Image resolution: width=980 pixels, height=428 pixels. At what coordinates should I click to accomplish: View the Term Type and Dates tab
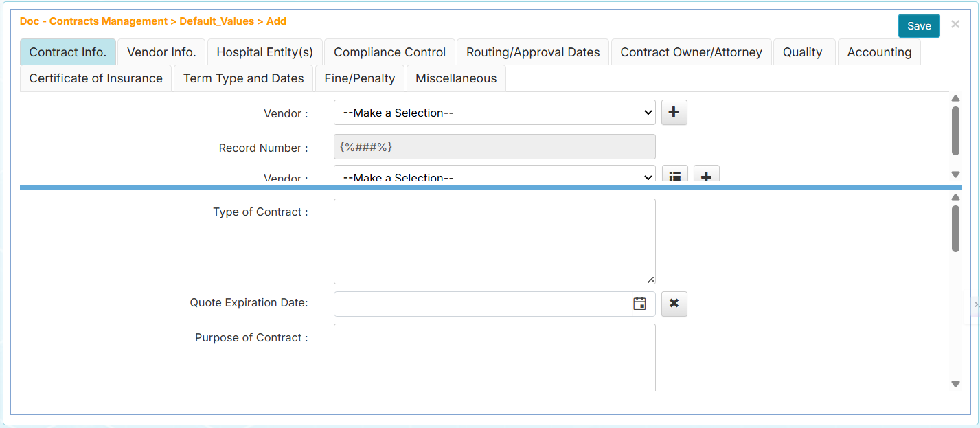click(243, 78)
